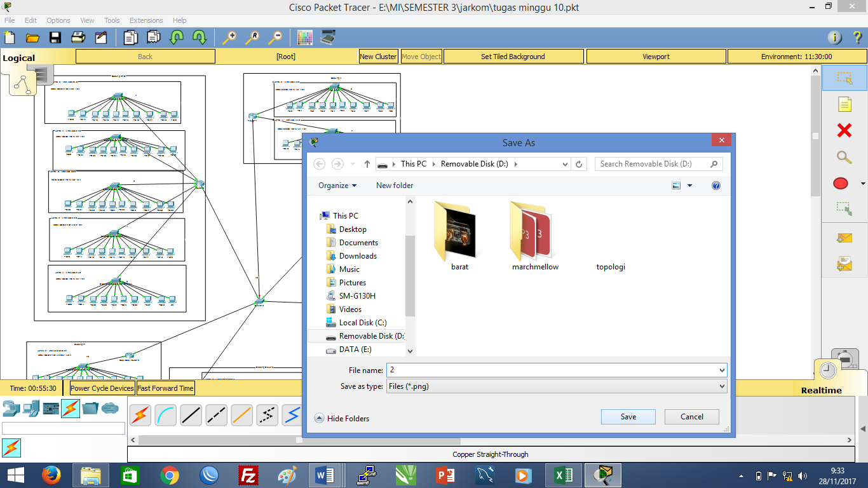
Task: Open the Edit menu
Action: click(31, 20)
